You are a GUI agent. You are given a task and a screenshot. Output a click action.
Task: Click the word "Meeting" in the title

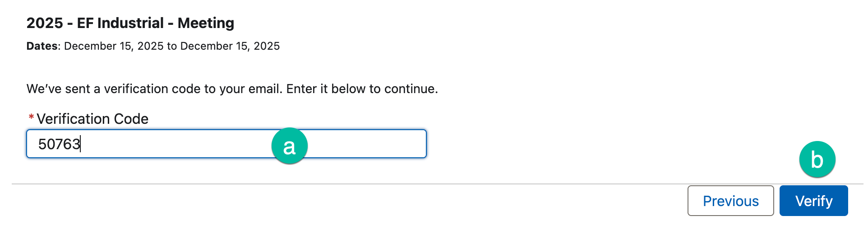[206, 23]
